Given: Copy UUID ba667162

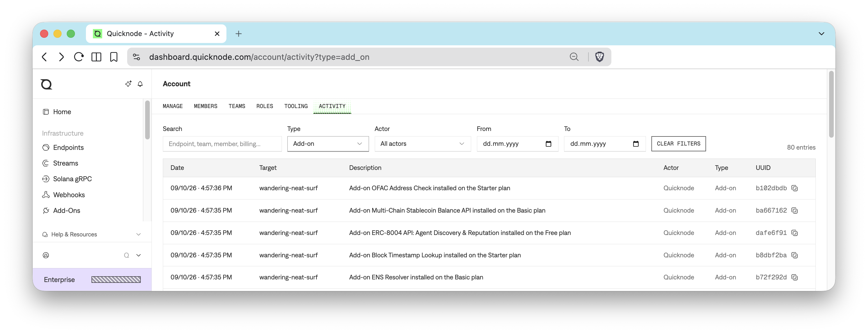Looking at the screenshot, I should (x=795, y=211).
